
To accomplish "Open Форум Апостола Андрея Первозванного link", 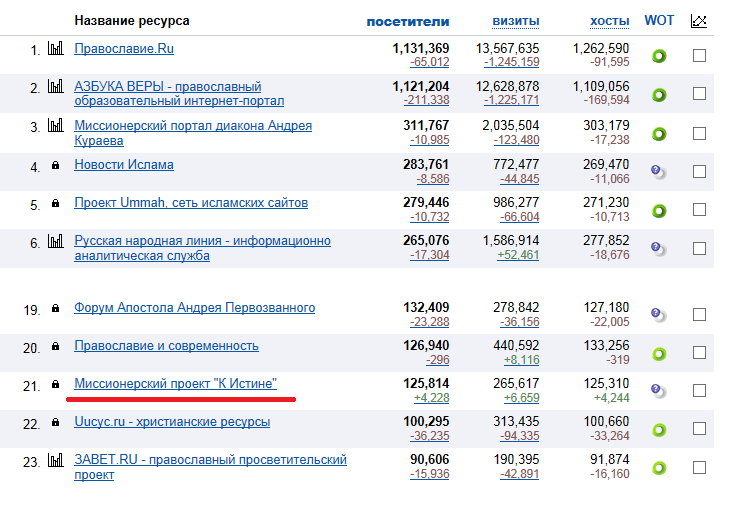I will pos(194,308).
